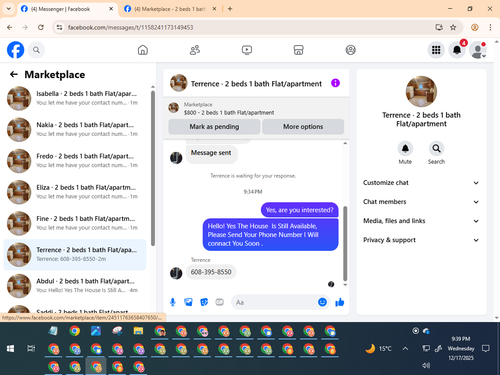The height and width of the screenshot is (375, 500).
Task: Open Isabella's Marketplace conversation
Action: (x=75, y=98)
